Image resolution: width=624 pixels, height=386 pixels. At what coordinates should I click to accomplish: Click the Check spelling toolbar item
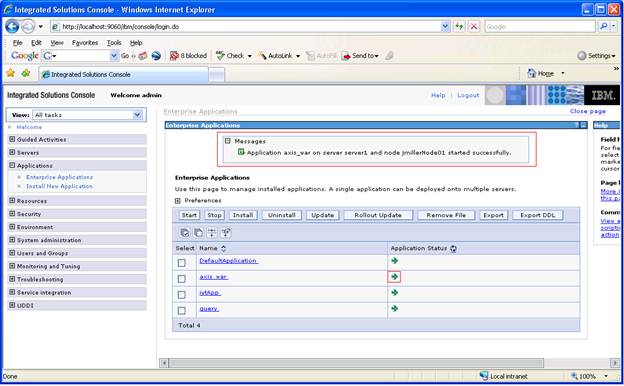(x=234, y=56)
